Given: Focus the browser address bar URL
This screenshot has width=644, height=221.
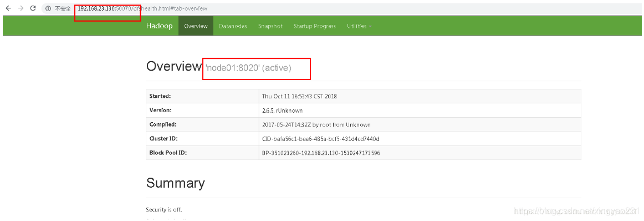Looking at the screenshot, I should point(142,8).
